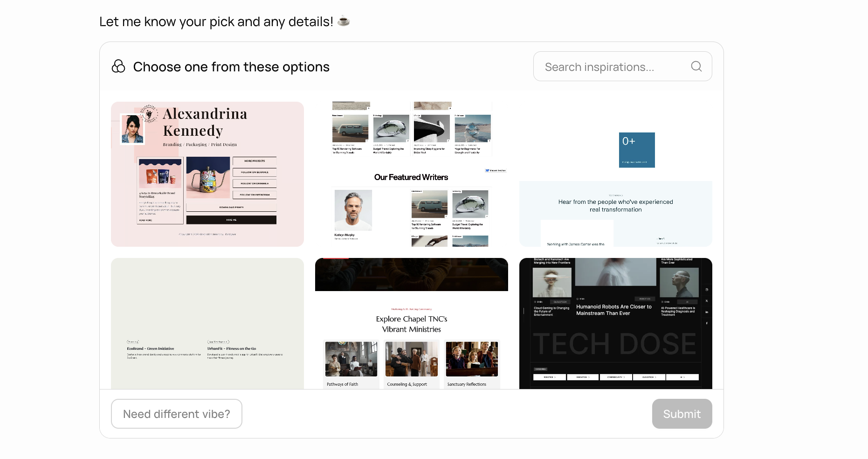The image size is (868, 459).
Task: Choose the Our Featured Writers blog design
Action: pyautogui.click(x=412, y=174)
